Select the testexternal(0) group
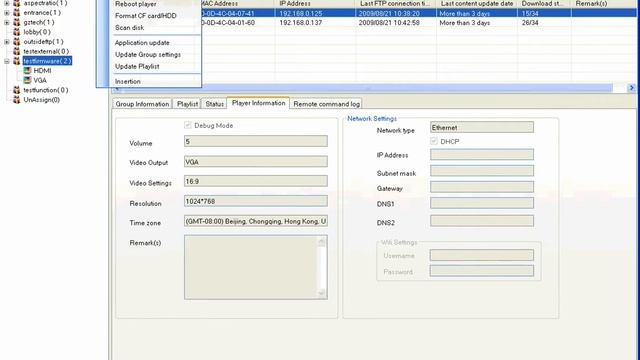640x360 pixels. coord(46,51)
